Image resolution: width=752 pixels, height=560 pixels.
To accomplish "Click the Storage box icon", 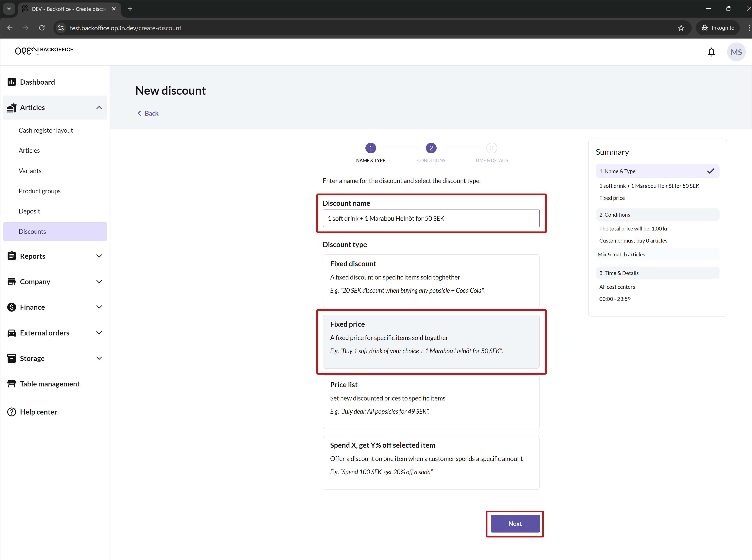I will point(11,358).
